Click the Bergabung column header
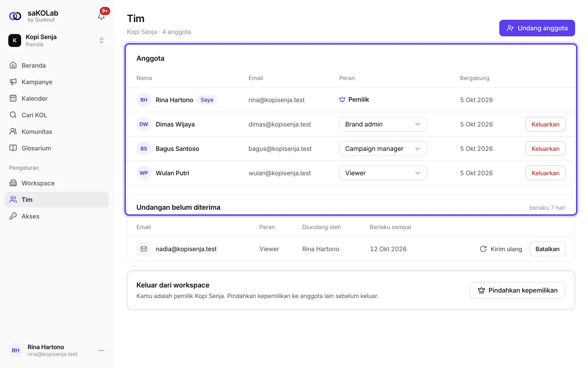588x368 pixels. coord(475,78)
